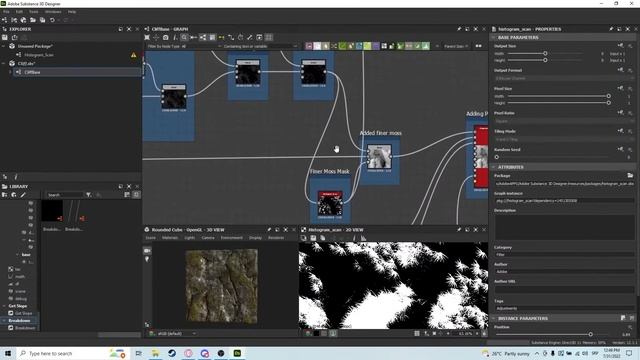Click the New Substance graph icon in main toolbar
The width and height of the screenshot is (640, 360).
pos(4,20)
